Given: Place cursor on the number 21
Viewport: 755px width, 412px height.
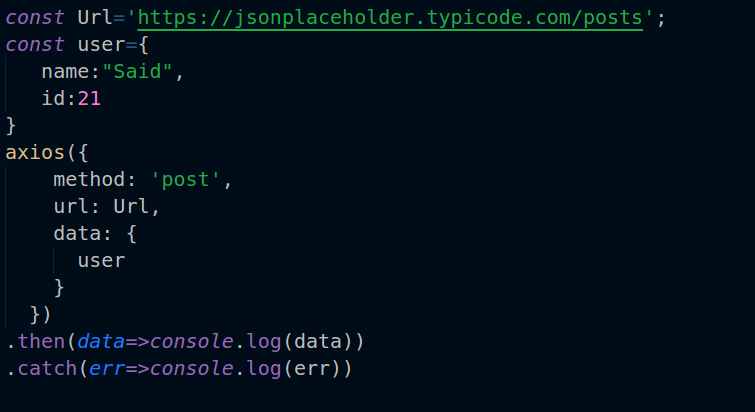Looking at the screenshot, I should [x=89, y=99].
